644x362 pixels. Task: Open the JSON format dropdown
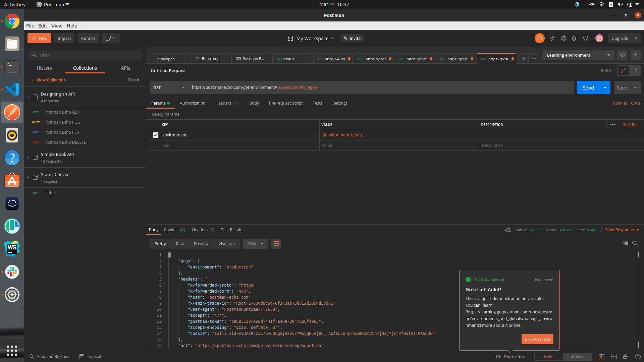point(255,244)
